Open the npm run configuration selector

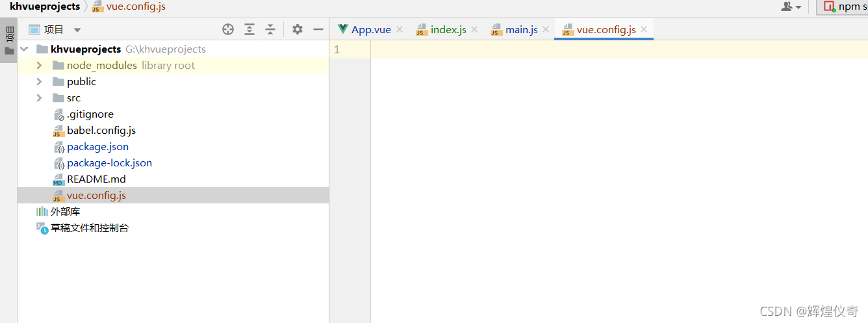click(843, 7)
